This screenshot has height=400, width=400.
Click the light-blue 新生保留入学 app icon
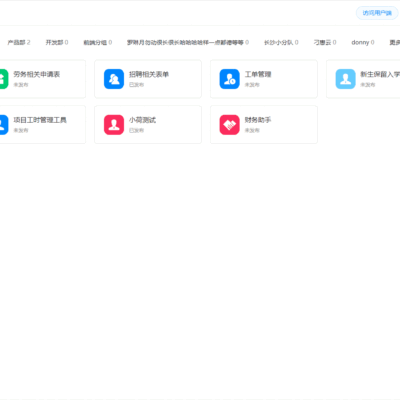pos(346,79)
